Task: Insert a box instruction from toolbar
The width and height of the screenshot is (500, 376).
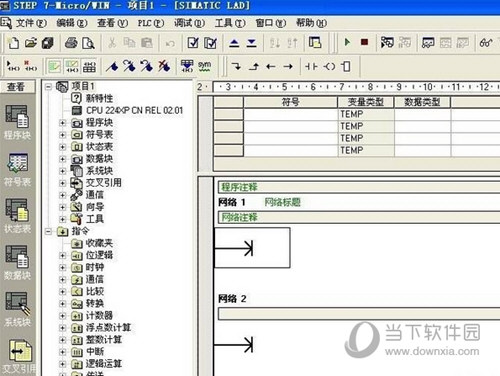Action: [346, 66]
